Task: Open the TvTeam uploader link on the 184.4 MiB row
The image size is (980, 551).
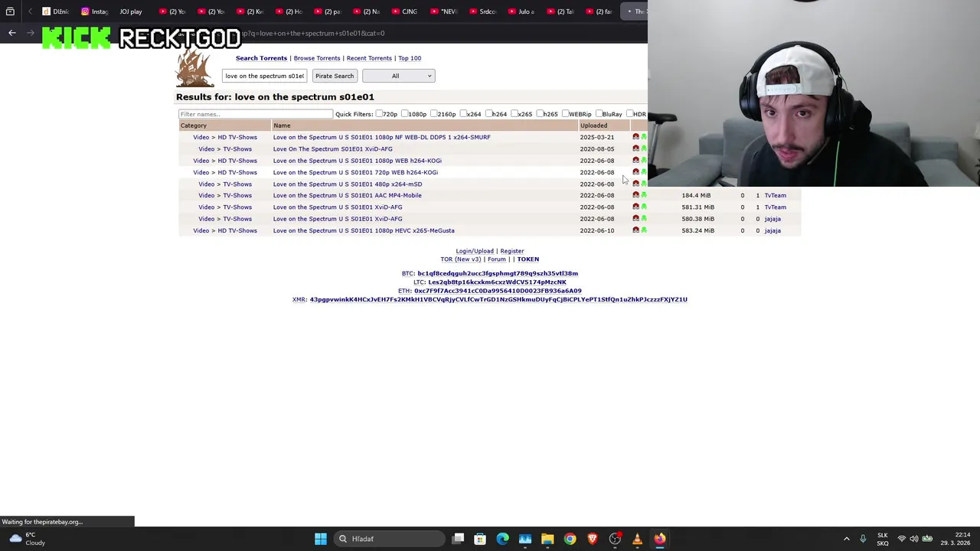Action: pyautogui.click(x=775, y=195)
